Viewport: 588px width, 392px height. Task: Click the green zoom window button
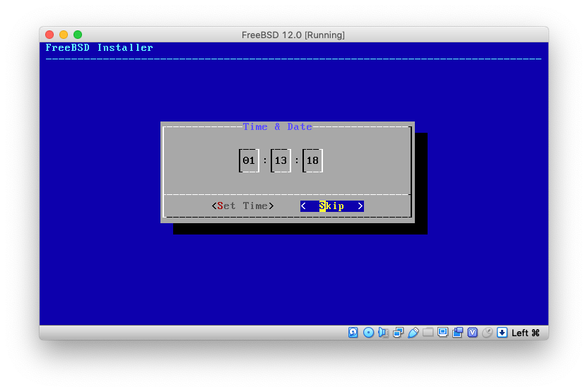(x=78, y=35)
